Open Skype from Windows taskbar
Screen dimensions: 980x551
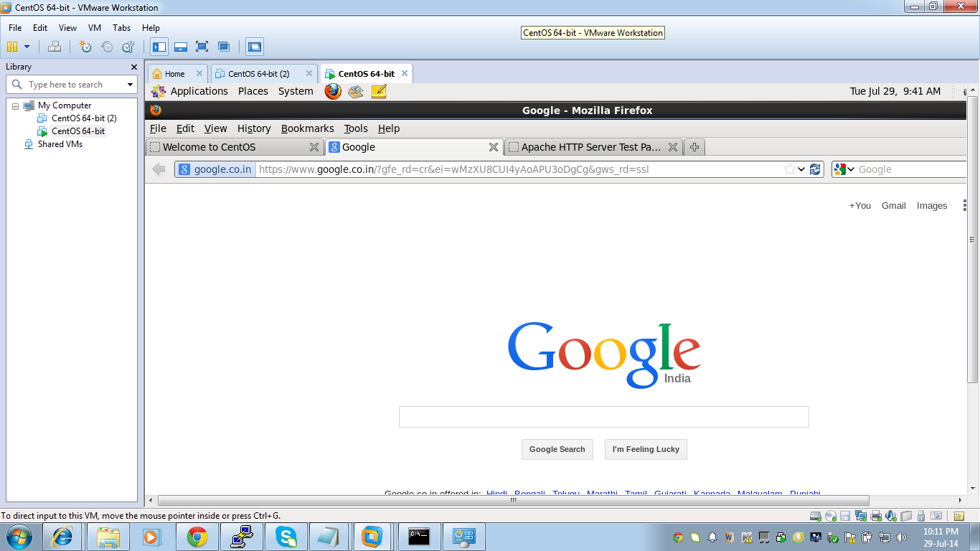(x=286, y=537)
